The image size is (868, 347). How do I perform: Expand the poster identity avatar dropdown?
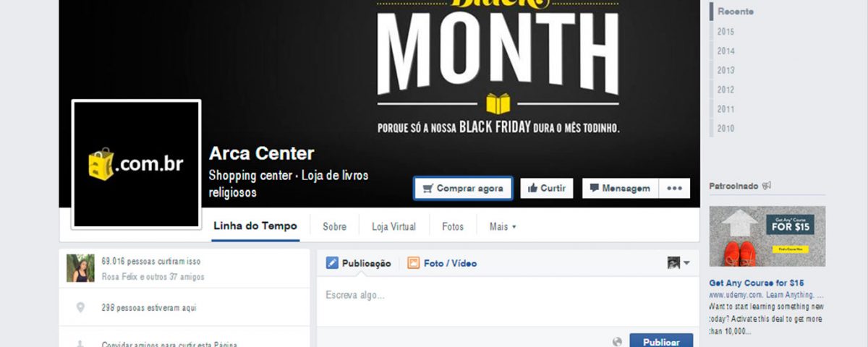(678, 263)
